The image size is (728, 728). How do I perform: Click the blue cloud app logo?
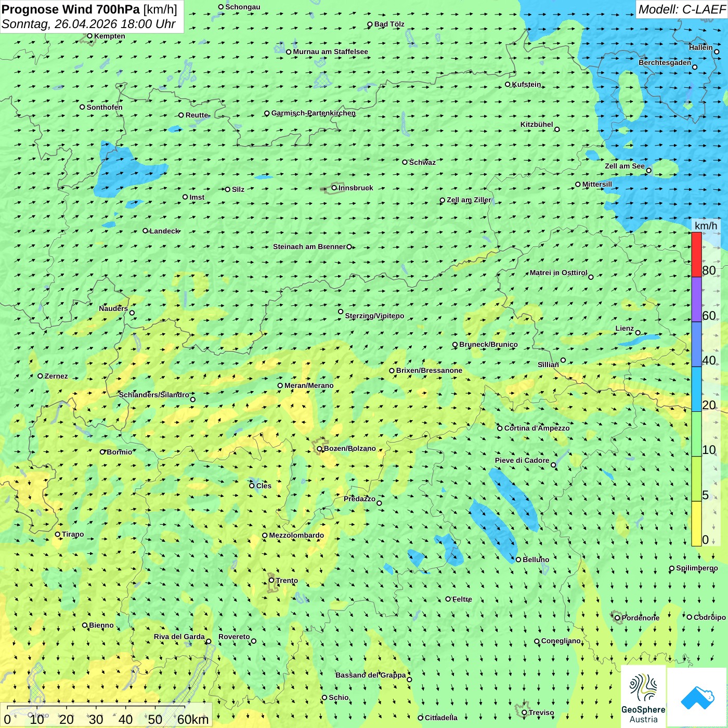pyautogui.click(x=697, y=697)
